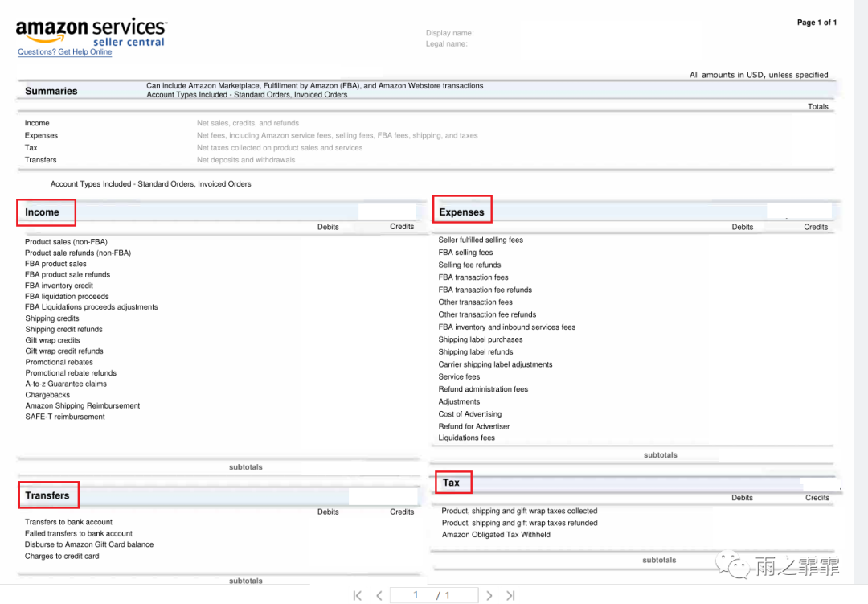The image size is (868, 604).
Task: Select 'FBA product sale refunds' line
Action: (68, 274)
